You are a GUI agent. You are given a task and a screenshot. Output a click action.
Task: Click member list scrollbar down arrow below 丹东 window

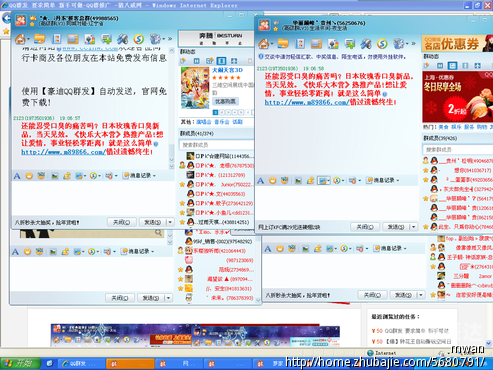click(258, 300)
